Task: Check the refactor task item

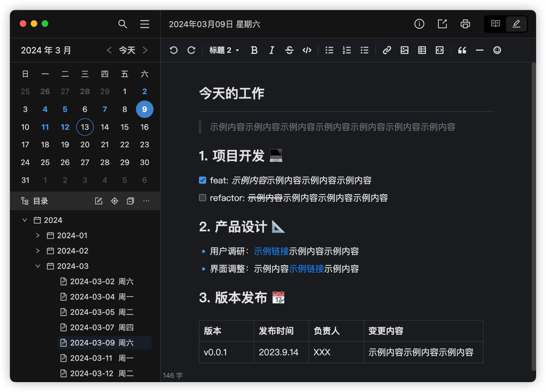Action: point(202,197)
